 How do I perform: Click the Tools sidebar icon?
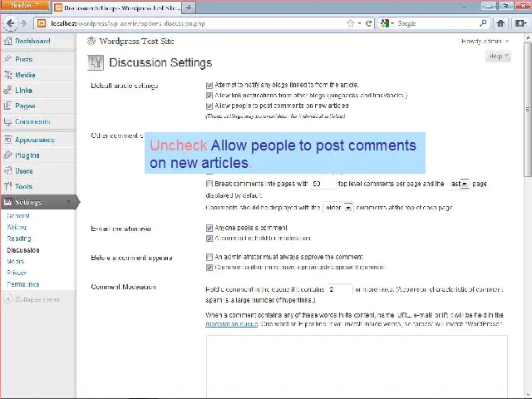click(x=7, y=186)
